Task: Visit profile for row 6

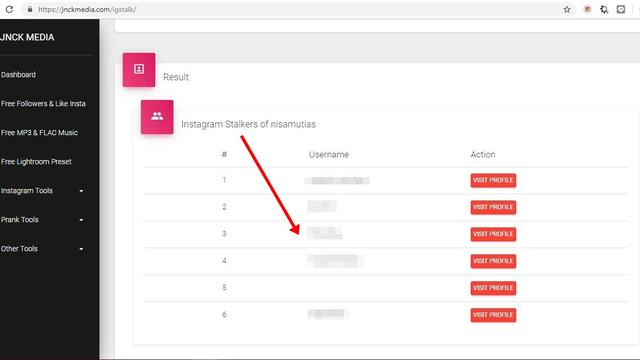Action: click(493, 315)
